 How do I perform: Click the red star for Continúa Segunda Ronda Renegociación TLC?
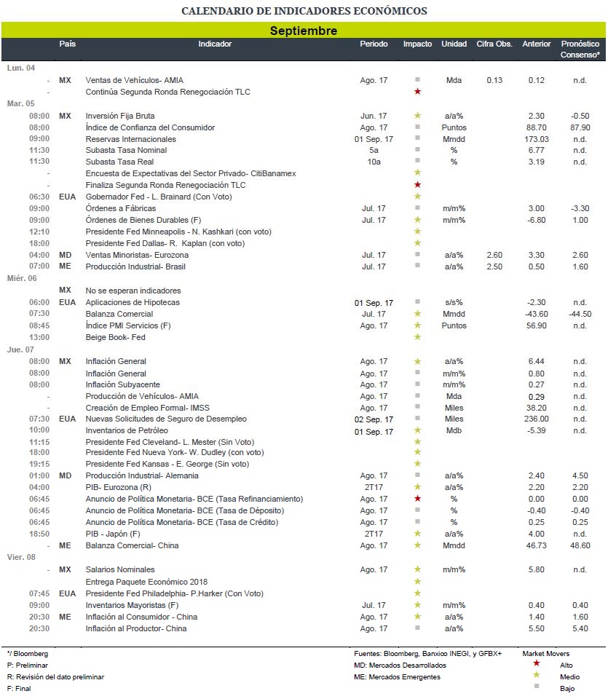[417, 92]
